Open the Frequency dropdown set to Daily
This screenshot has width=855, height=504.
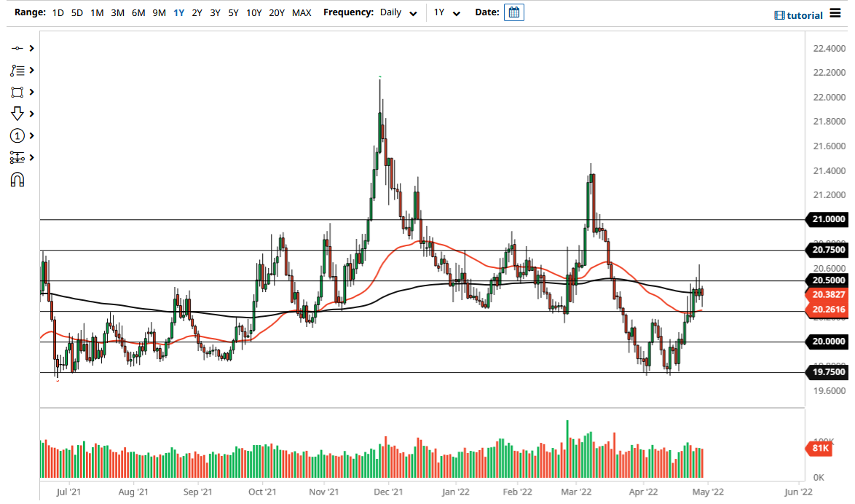tap(397, 12)
